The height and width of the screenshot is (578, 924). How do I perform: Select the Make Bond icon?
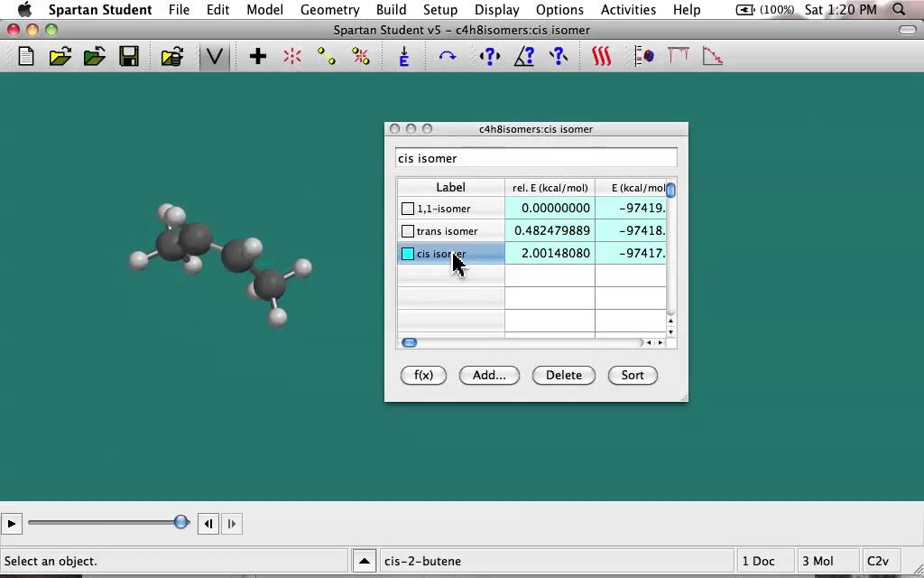click(x=326, y=57)
